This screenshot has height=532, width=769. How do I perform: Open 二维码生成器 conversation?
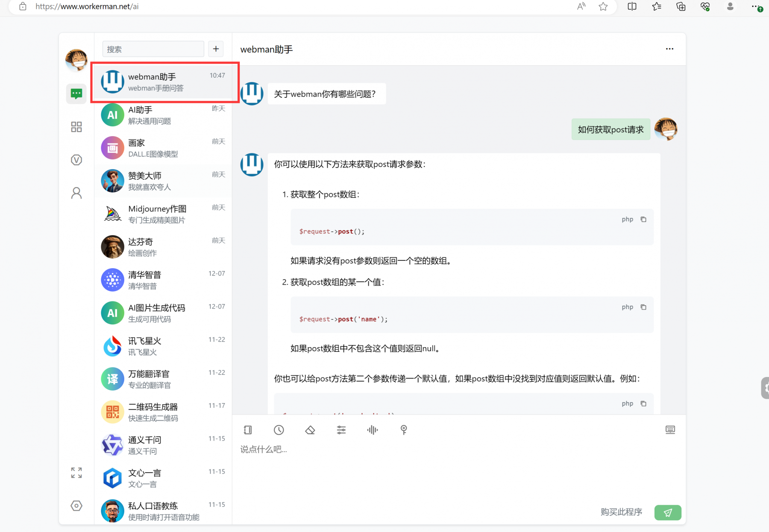click(163, 412)
